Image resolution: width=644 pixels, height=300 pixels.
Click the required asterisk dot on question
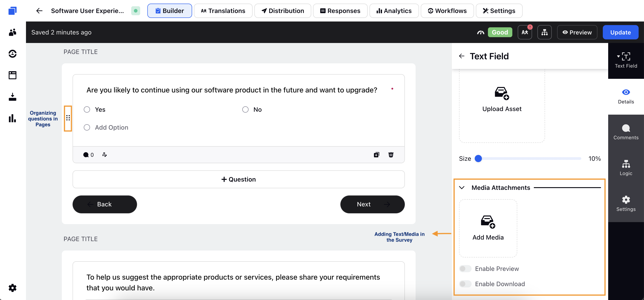pyautogui.click(x=392, y=88)
